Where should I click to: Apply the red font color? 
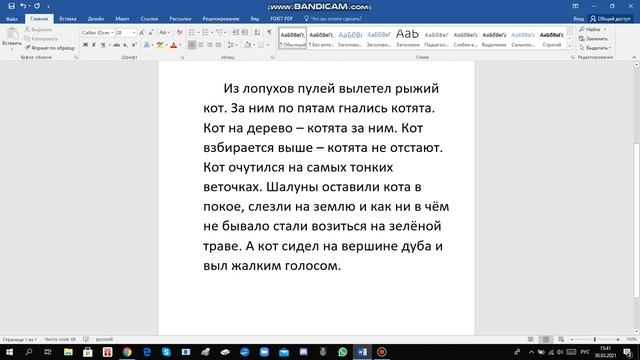[x=173, y=45]
